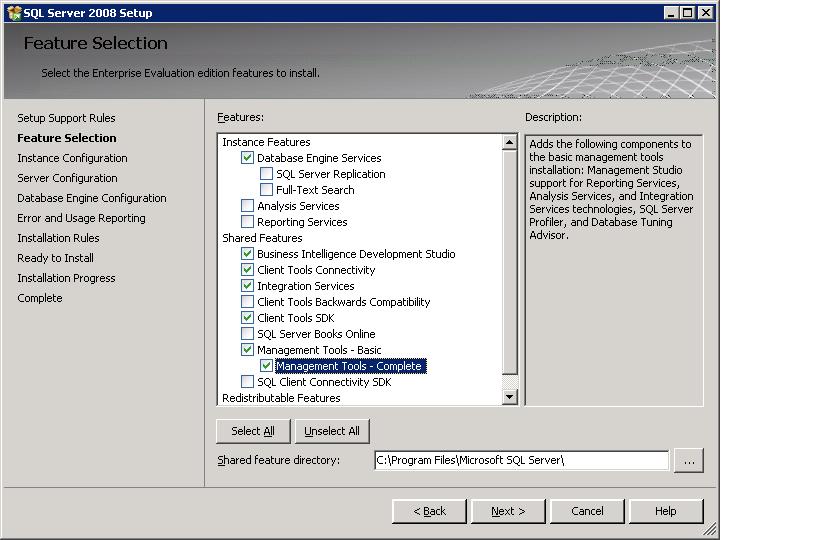
Task: Maximize the SQL Server Setup window
Action: click(x=688, y=12)
